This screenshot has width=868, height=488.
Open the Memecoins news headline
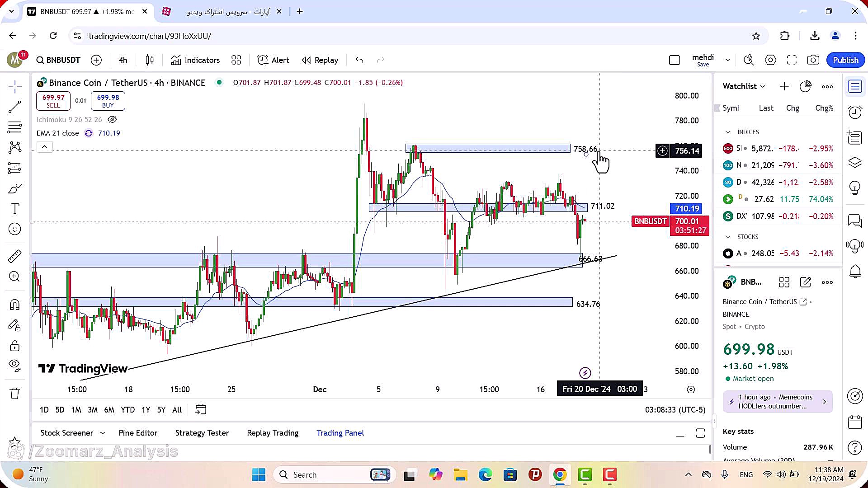pyautogui.click(x=778, y=402)
